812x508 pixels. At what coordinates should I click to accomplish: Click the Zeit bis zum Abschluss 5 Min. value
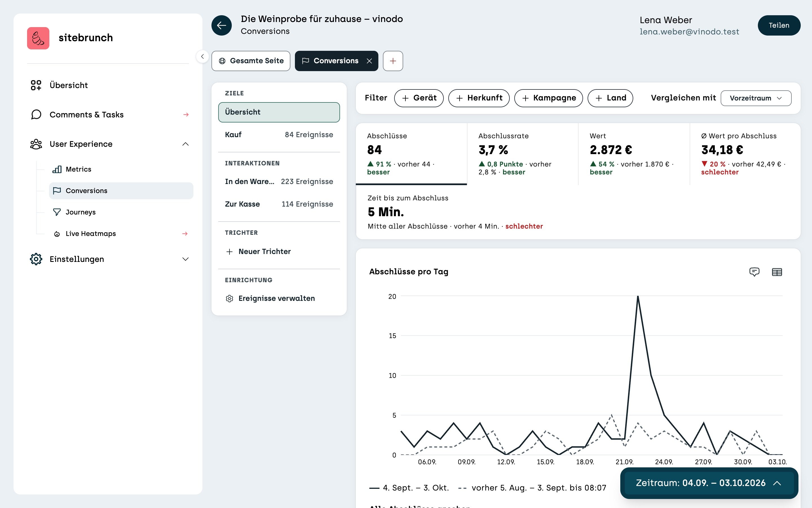[386, 212]
